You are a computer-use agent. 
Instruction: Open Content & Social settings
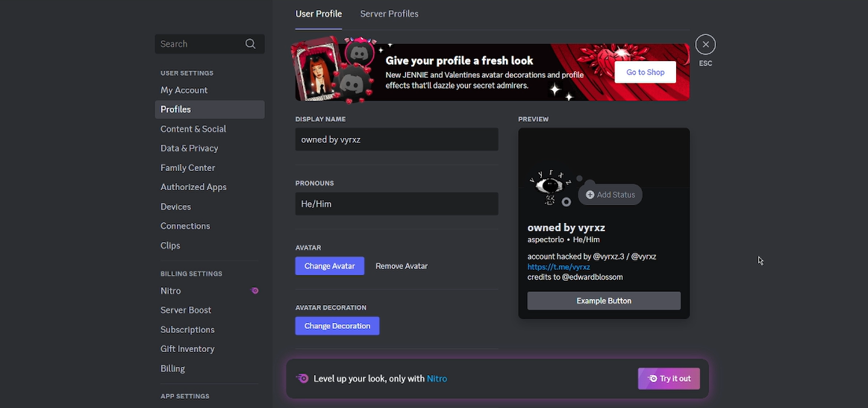pos(193,129)
